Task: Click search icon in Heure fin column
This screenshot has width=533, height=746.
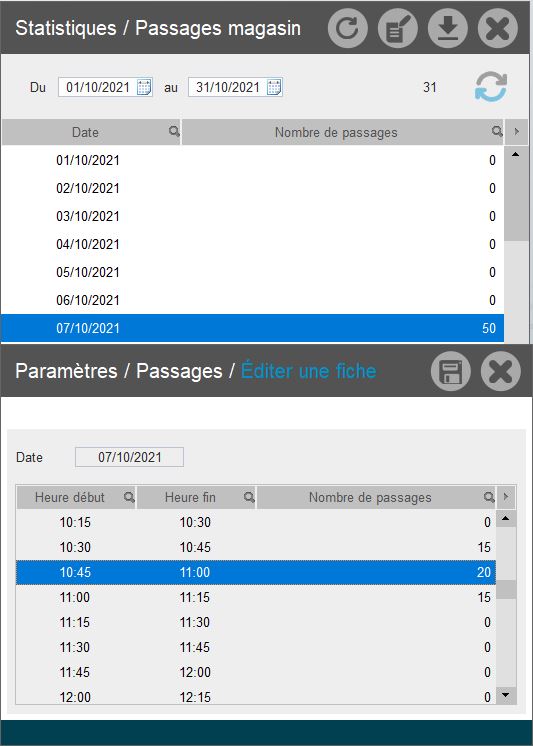Action: coord(249,497)
